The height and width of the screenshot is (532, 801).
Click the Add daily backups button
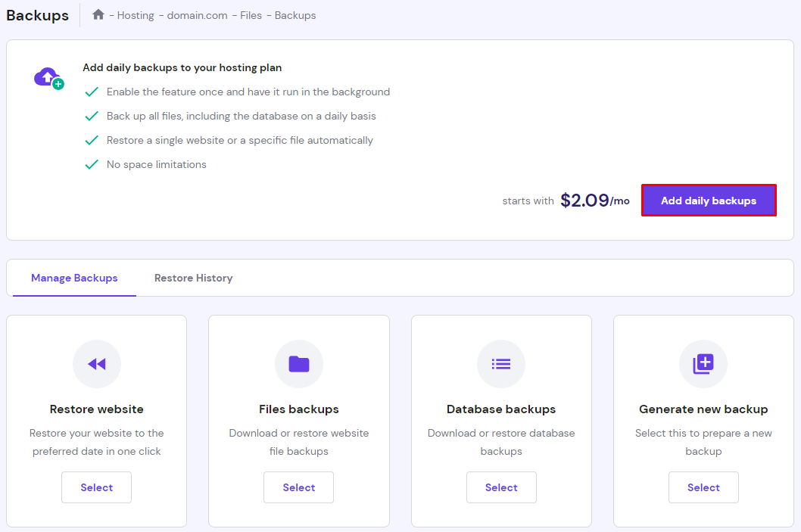coord(709,200)
